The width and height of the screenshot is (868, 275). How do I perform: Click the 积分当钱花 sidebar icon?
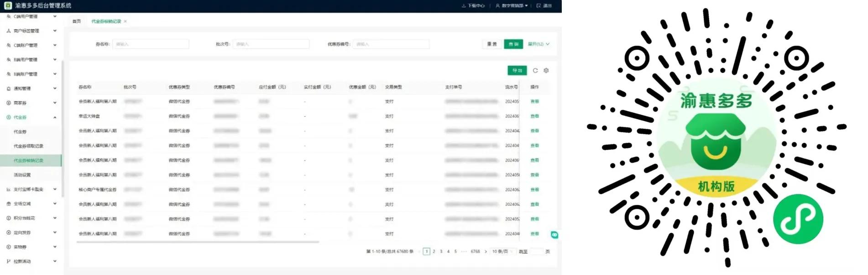click(8, 218)
